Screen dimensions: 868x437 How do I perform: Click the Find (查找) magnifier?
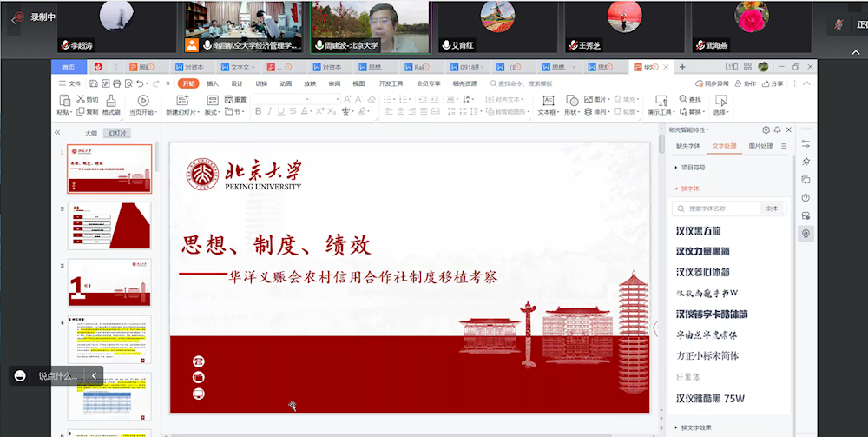coord(683,99)
